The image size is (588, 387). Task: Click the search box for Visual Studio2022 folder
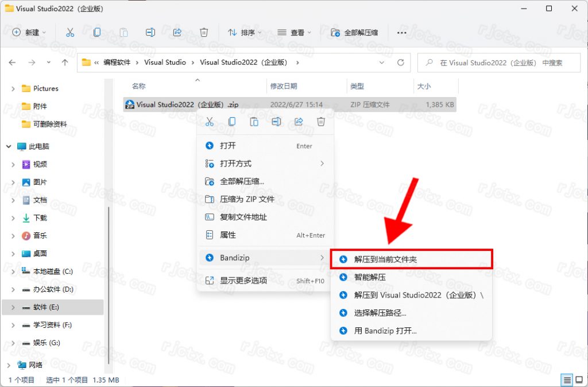tap(500, 63)
